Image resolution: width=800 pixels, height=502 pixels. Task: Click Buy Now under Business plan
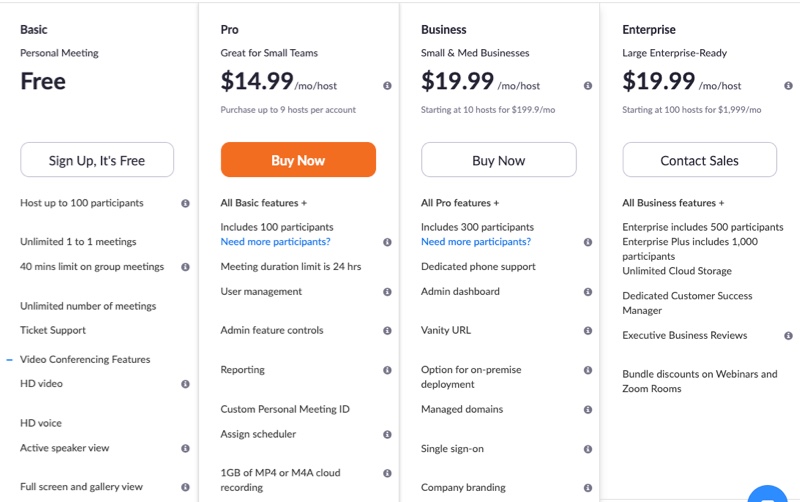pos(498,160)
